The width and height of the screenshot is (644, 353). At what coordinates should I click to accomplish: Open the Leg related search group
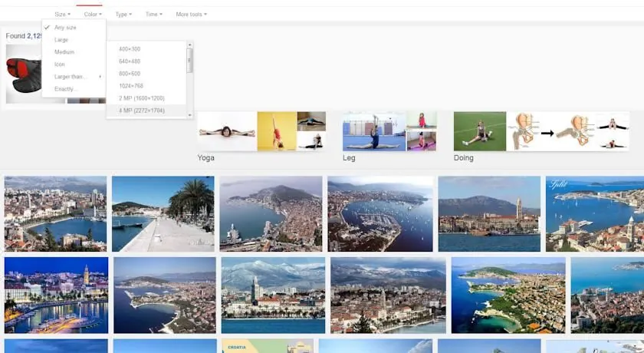click(389, 137)
